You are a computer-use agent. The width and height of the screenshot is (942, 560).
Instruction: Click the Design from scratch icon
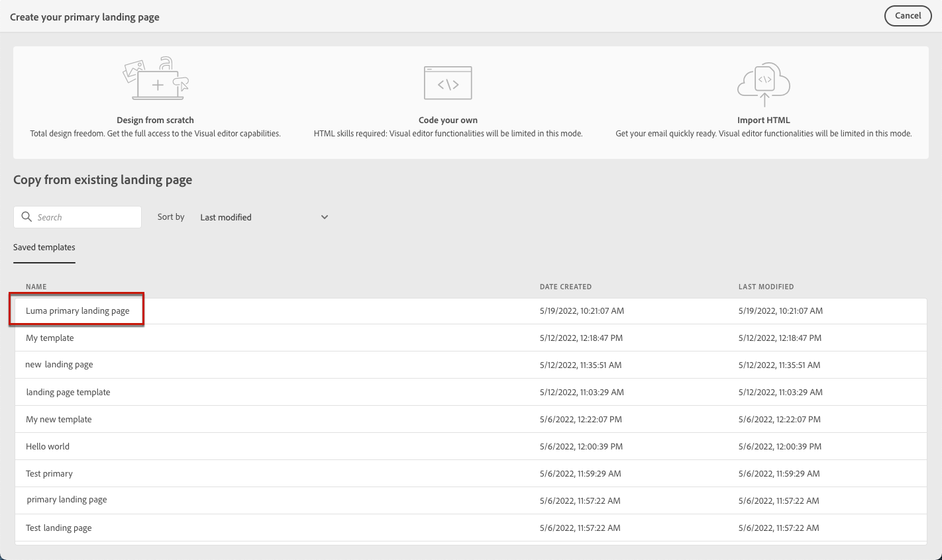point(156,79)
